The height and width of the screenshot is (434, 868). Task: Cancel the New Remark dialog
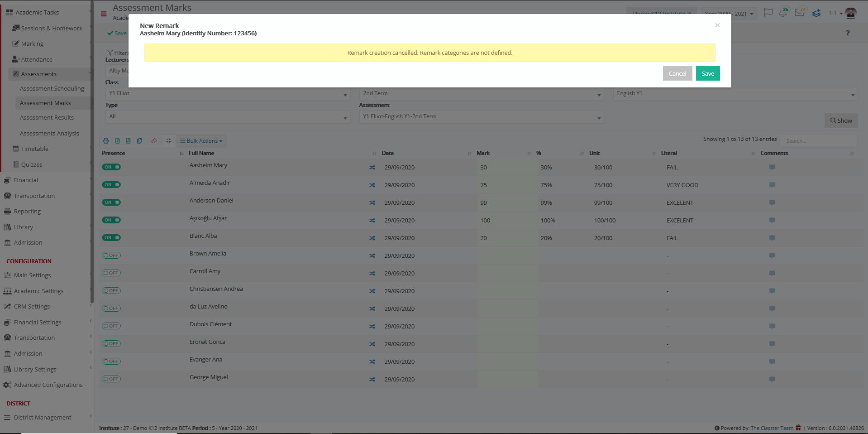pos(677,73)
